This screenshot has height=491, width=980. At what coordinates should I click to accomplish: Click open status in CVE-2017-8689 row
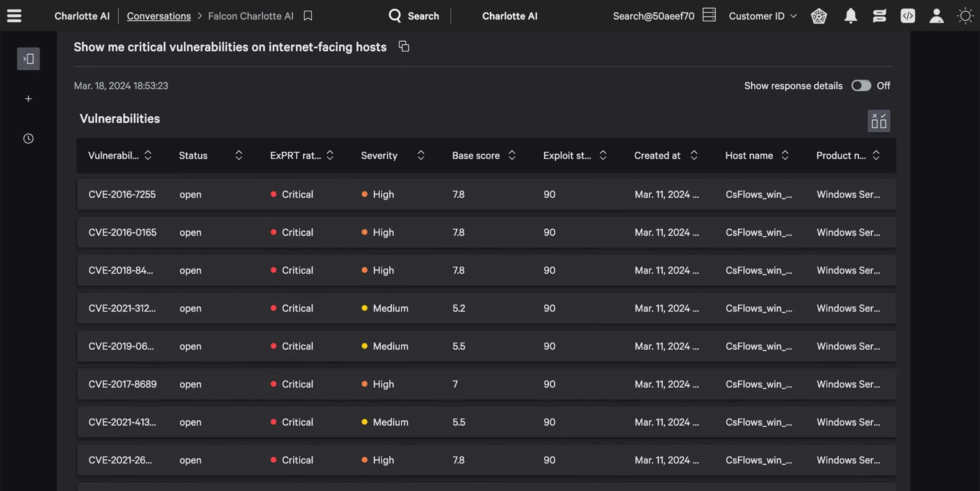pyautogui.click(x=190, y=384)
